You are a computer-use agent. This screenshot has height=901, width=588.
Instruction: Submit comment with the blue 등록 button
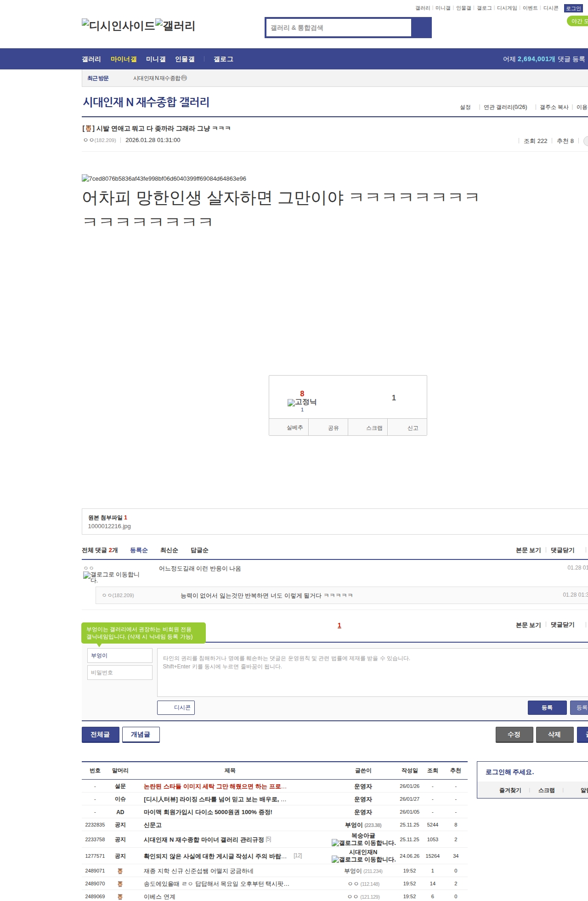point(547,707)
